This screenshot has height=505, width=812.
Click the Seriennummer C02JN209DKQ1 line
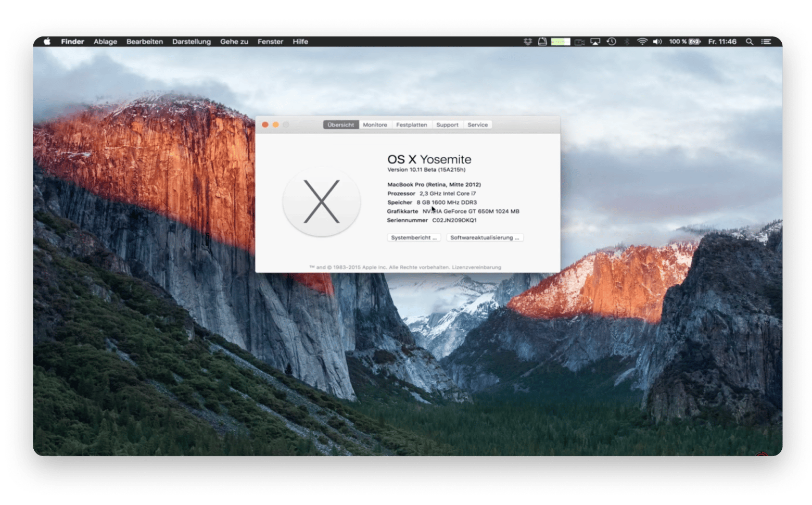432,220
